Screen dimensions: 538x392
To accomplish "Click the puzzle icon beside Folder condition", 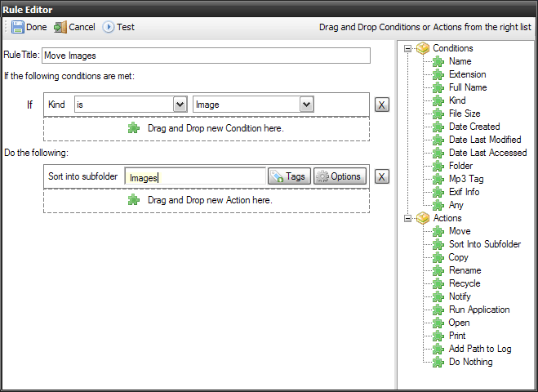I will point(438,166).
